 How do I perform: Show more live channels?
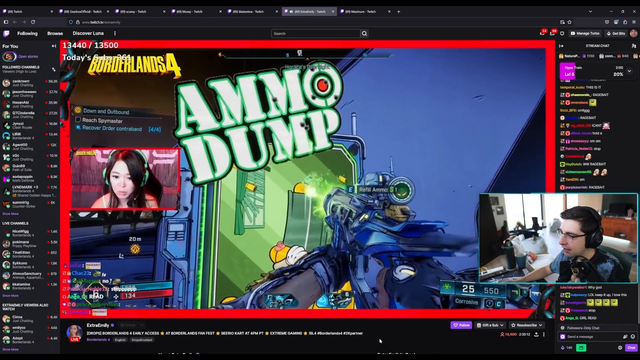[10, 296]
